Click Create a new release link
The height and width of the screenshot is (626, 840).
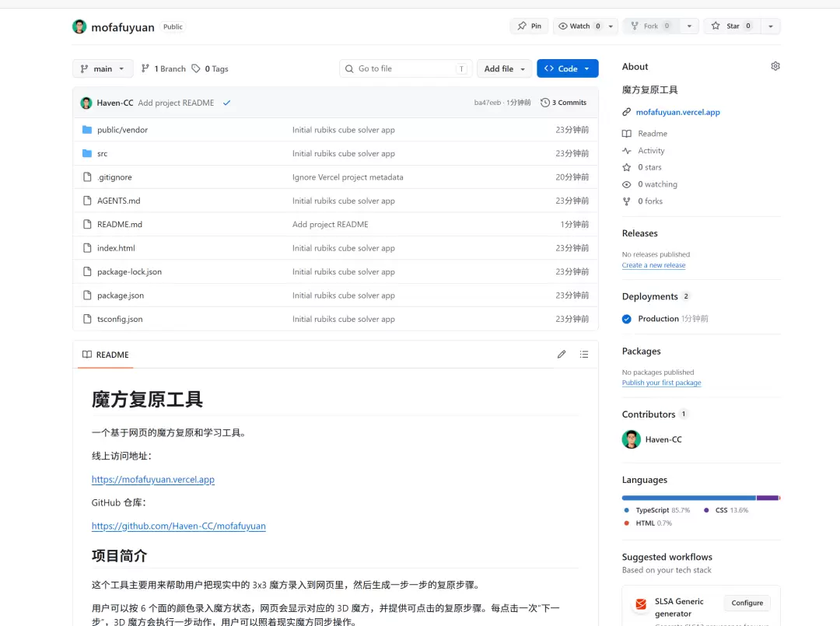click(x=653, y=265)
